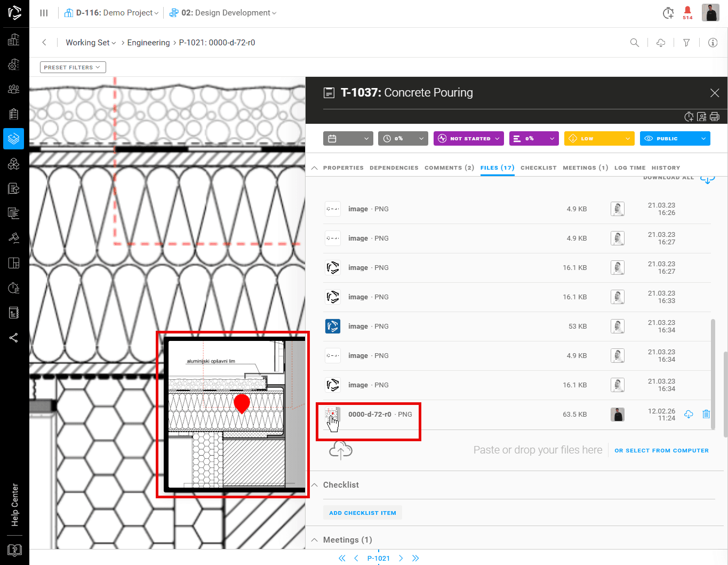Image resolution: width=728 pixels, height=565 pixels.
Task: Click Add Checklist Item button
Action: click(362, 513)
